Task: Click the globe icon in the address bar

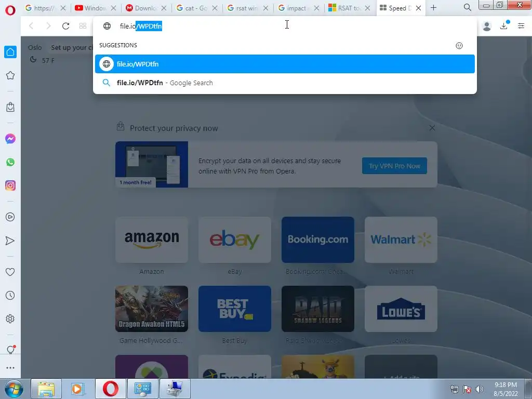Action: click(107, 26)
